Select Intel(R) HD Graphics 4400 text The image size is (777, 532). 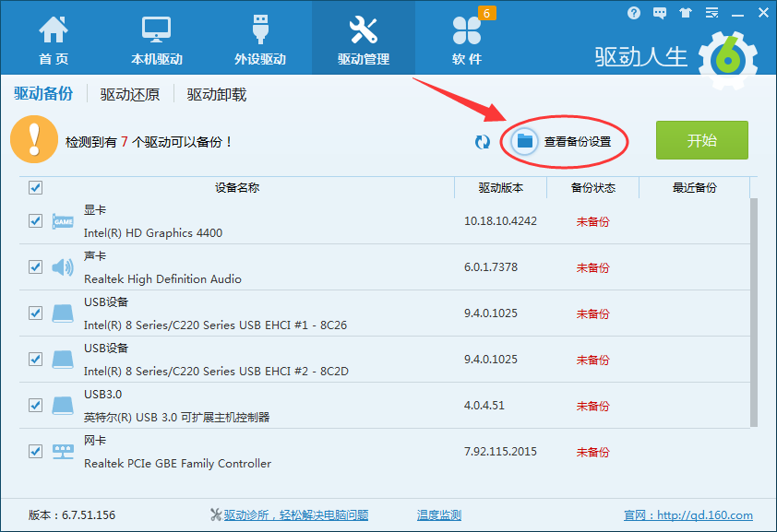[153, 232]
